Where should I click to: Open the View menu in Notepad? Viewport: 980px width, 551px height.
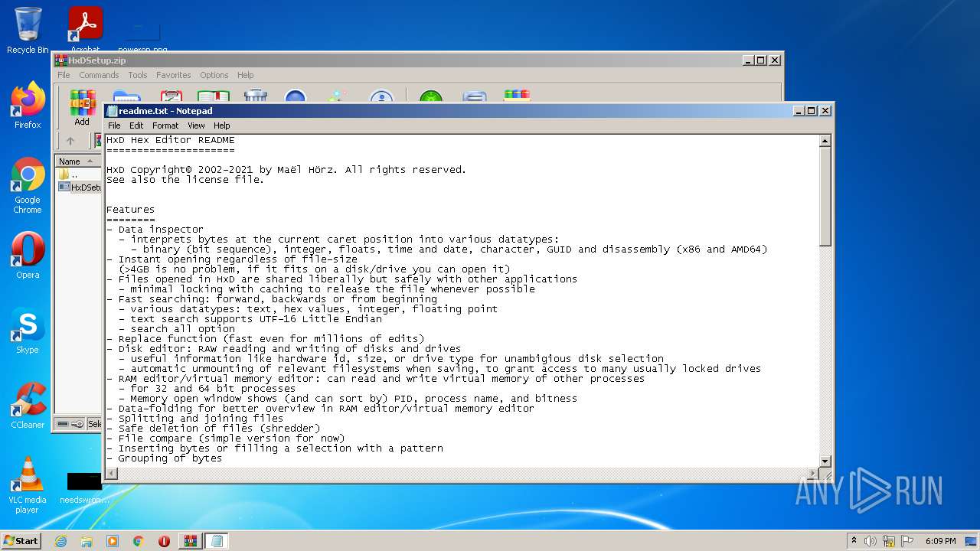point(196,126)
